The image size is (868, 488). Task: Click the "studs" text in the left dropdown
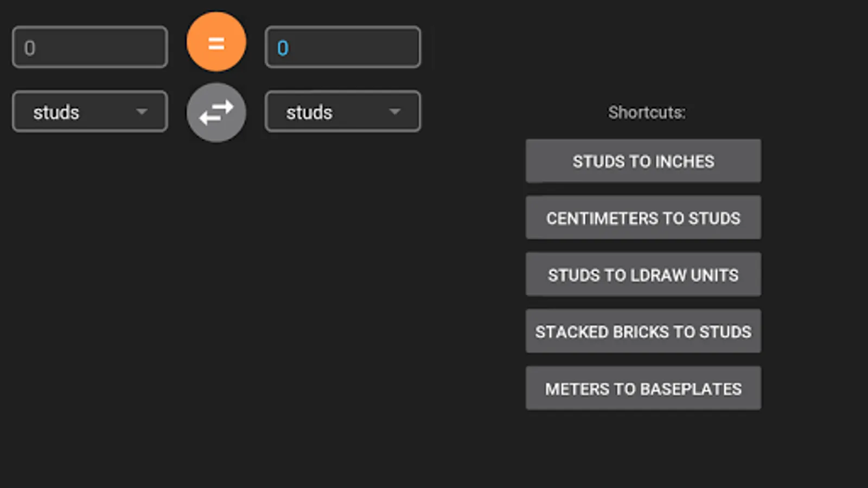[x=56, y=112]
